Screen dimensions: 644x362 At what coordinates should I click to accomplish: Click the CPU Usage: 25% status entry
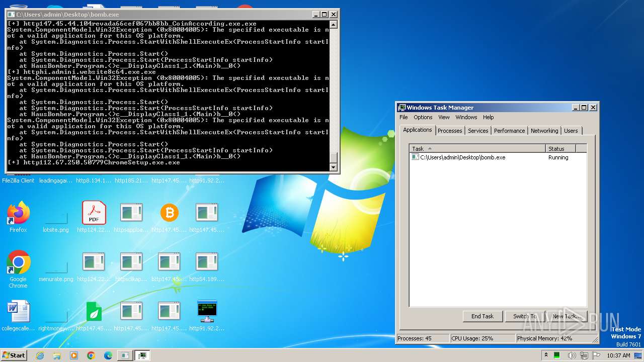(483, 338)
